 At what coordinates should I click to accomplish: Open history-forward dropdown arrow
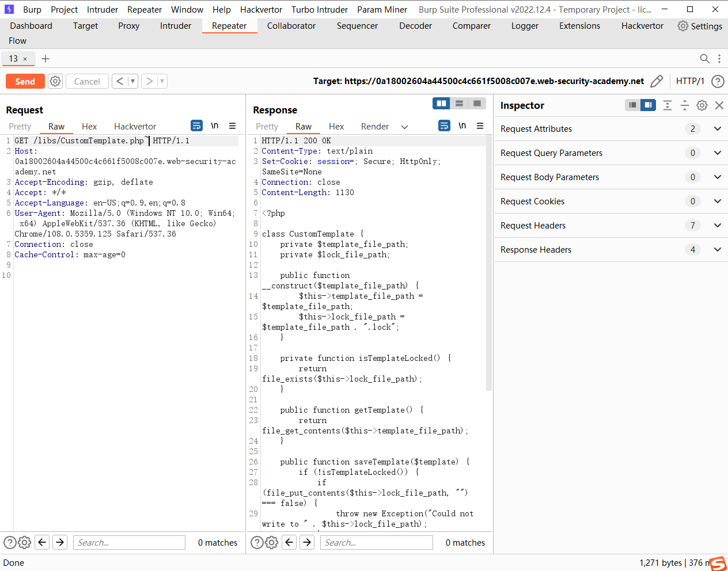click(x=162, y=81)
